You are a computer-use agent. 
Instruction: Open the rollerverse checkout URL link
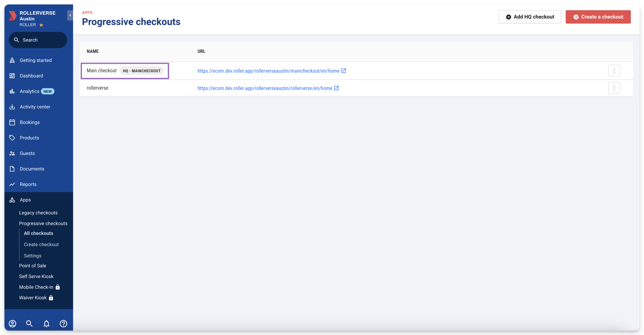265,88
